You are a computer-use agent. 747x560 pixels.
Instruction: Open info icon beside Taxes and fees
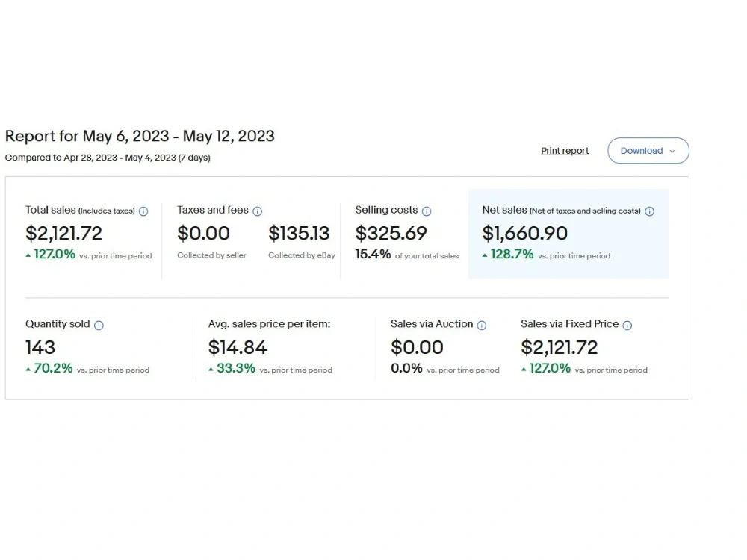pyautogui.click(x=257, y=211)
